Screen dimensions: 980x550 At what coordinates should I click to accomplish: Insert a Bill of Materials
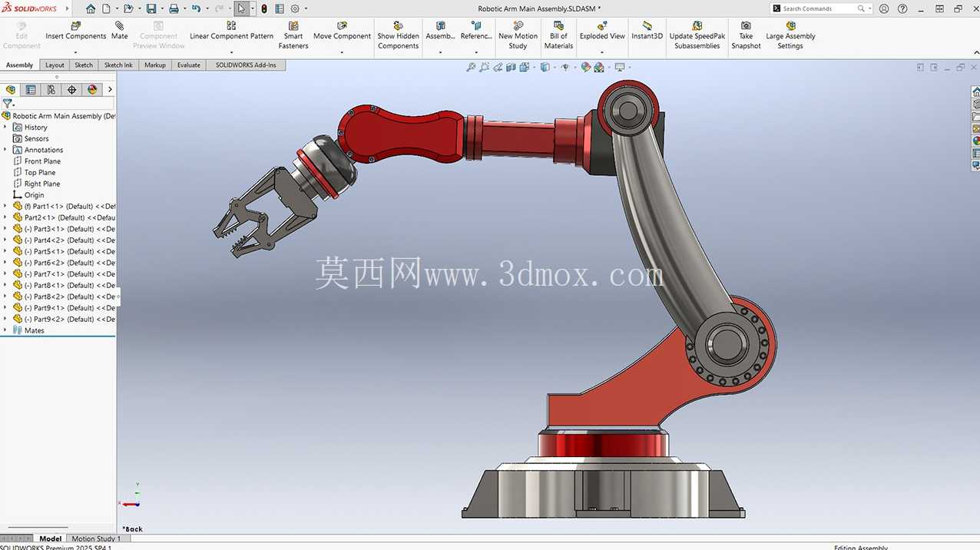pos(558,35)
